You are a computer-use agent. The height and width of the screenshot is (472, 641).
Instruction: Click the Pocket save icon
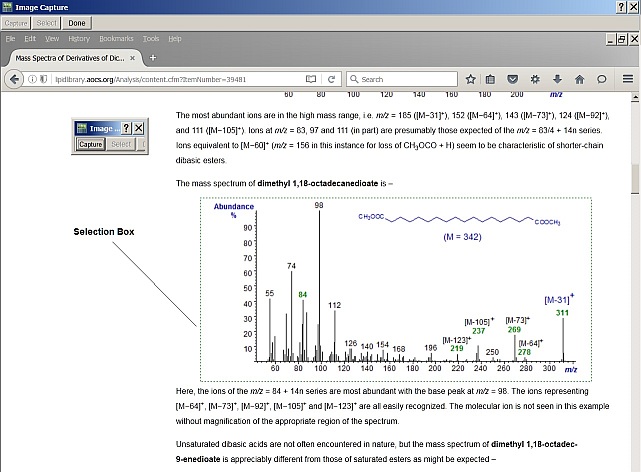pyautogui.click(x=513, y=79)
